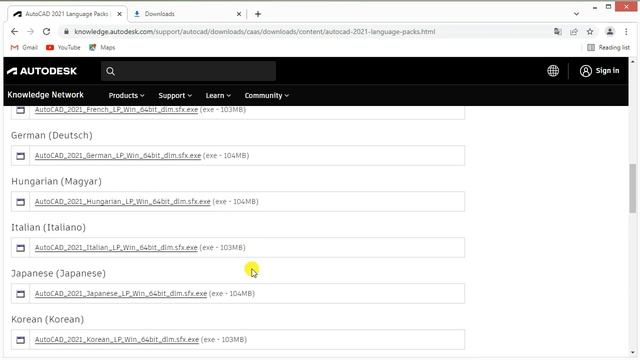Expand the Products menu
This screenshot has height=360, width=640.
point(126,96)
